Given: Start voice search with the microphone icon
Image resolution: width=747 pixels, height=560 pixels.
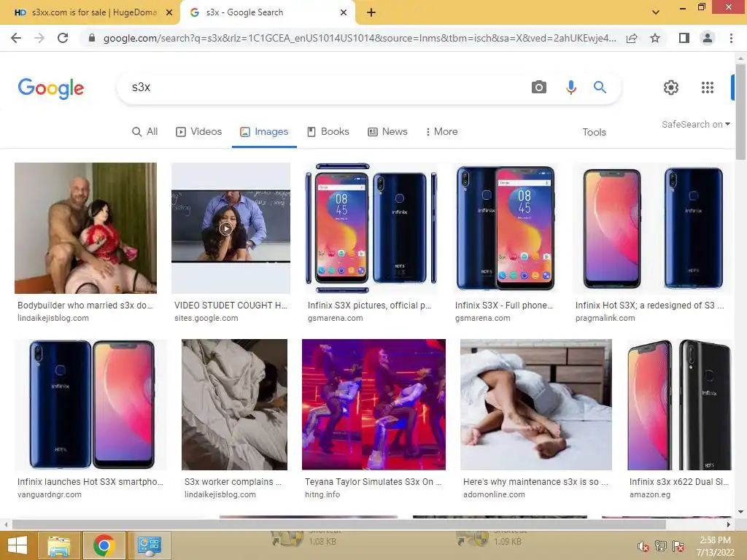Looking at the screenshot, I should click(570, 87).
